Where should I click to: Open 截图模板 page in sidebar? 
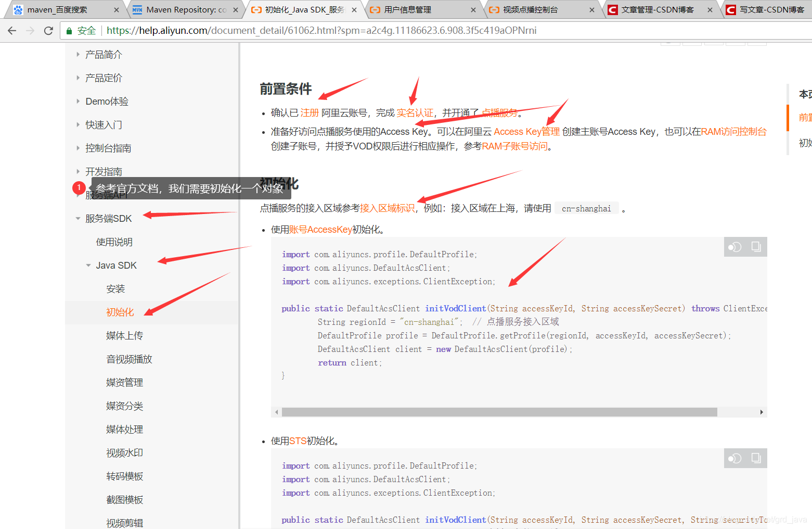(x=124, y=500)
